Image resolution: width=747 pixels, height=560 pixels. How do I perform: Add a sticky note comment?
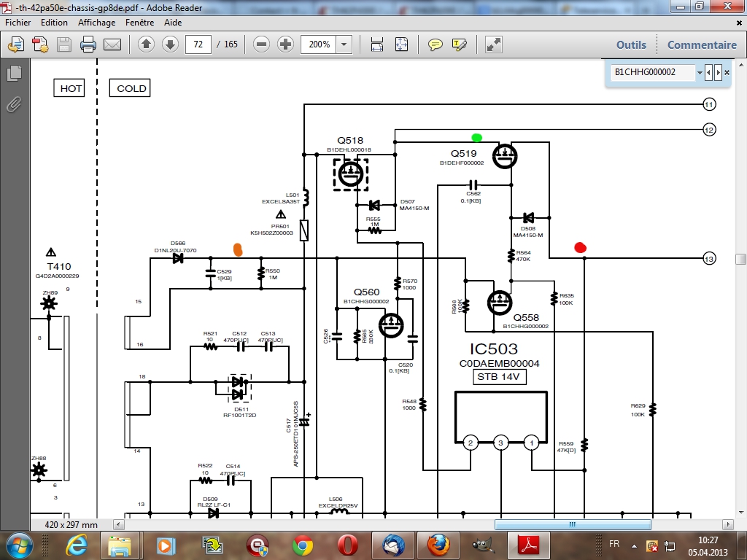coord(435,44)
